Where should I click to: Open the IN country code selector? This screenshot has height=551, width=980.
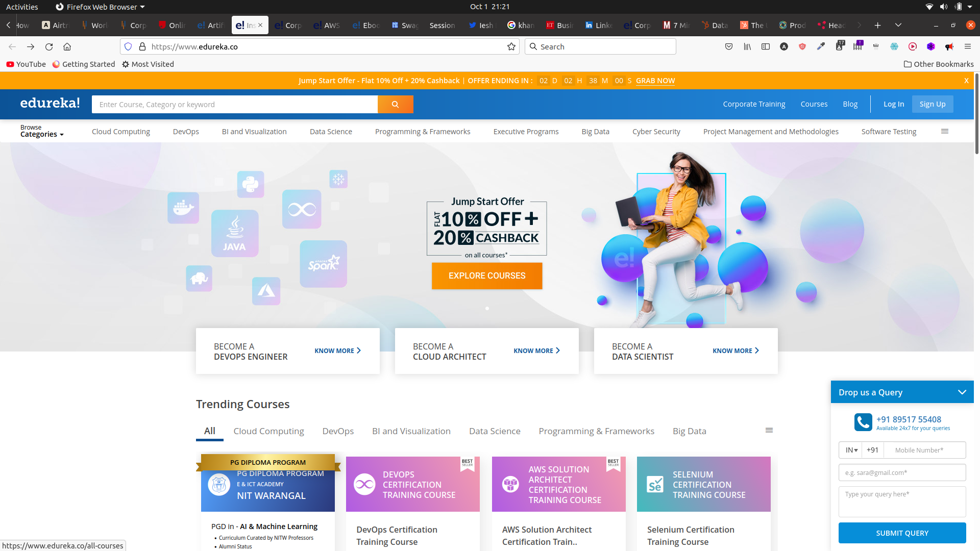pos(850,449)
